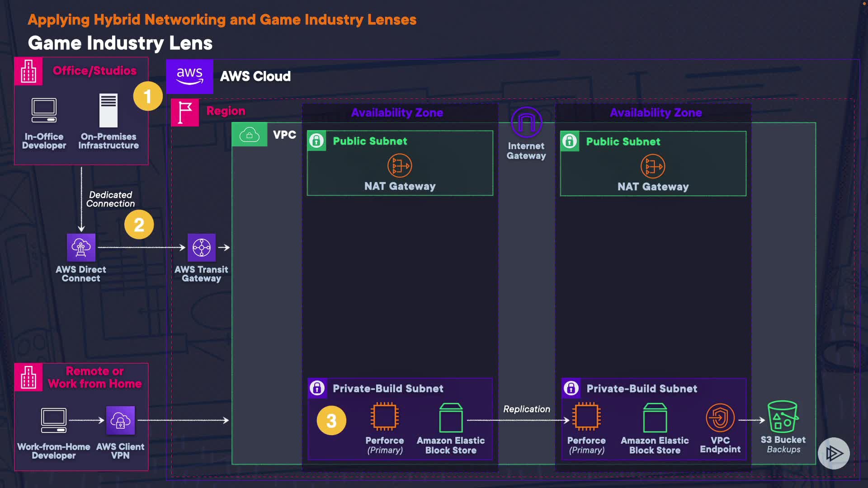
Task: Click the AWS Transit Gateway icon
Action: [x=201, y=247]
